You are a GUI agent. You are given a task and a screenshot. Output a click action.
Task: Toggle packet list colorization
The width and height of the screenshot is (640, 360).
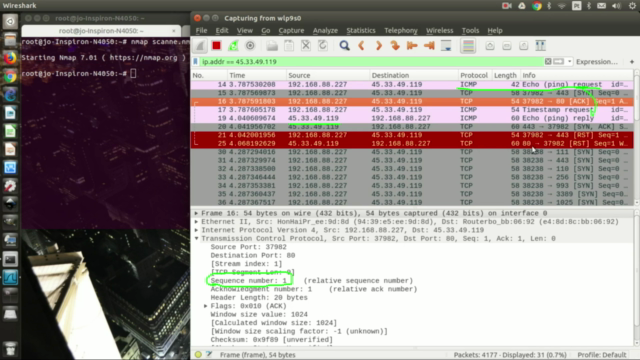(468, 46)
